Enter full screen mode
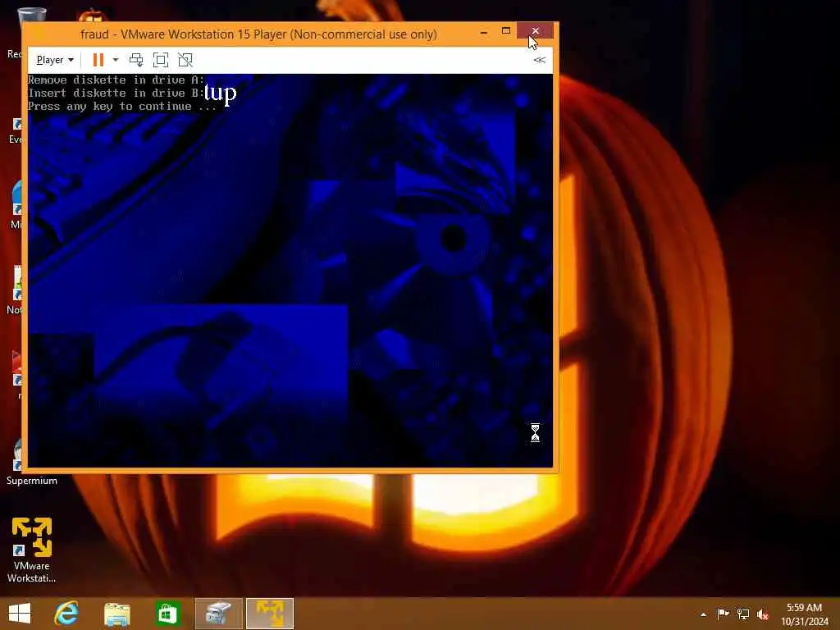Image resolution: width=840 pixels, height=630 pixels. (x=161, y=60)
